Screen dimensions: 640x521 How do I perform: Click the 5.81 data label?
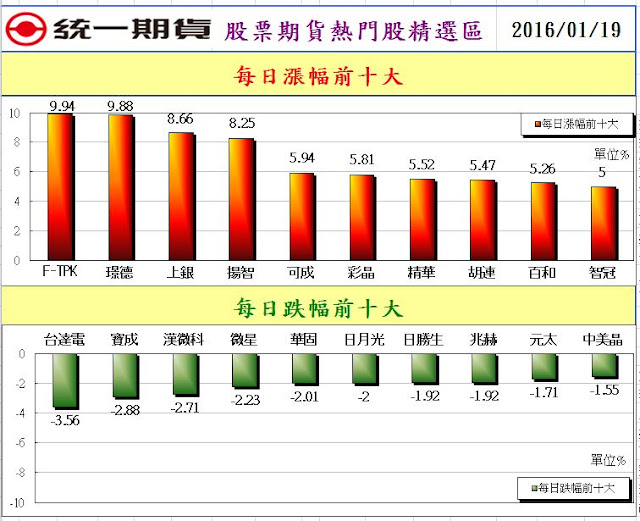pos(362,160)
